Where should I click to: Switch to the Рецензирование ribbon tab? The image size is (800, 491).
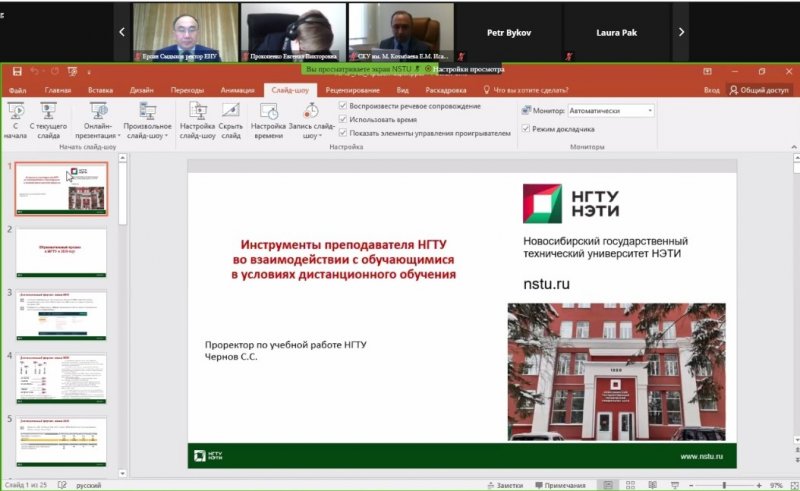(353, 90)
